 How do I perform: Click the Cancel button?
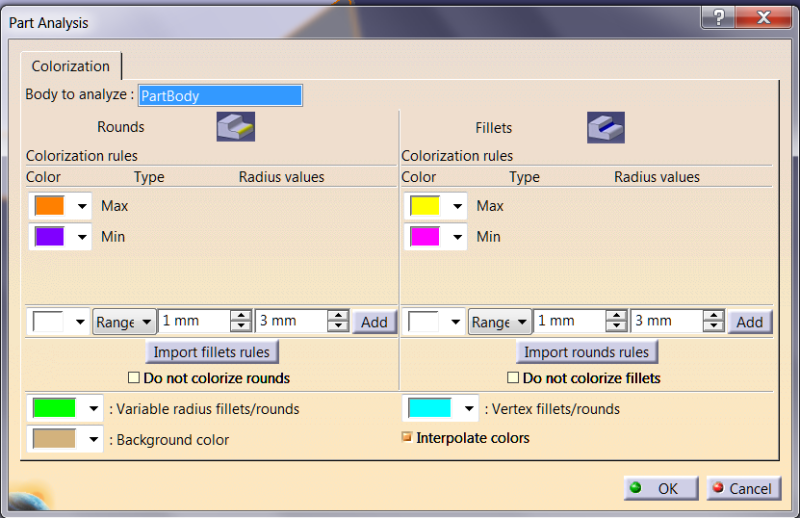point(744,488)
